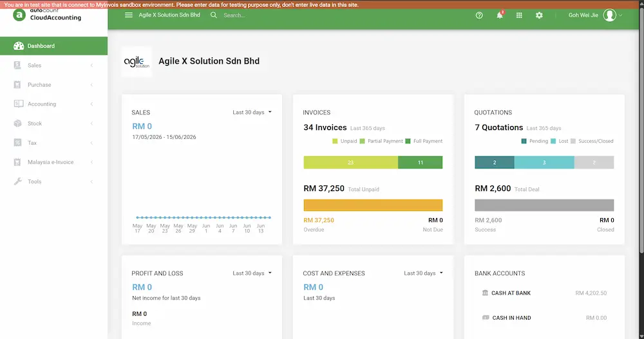Click the Success/Closed quotations grey segment
This screenshot has height=339, width=644.
tap(594, 162)
